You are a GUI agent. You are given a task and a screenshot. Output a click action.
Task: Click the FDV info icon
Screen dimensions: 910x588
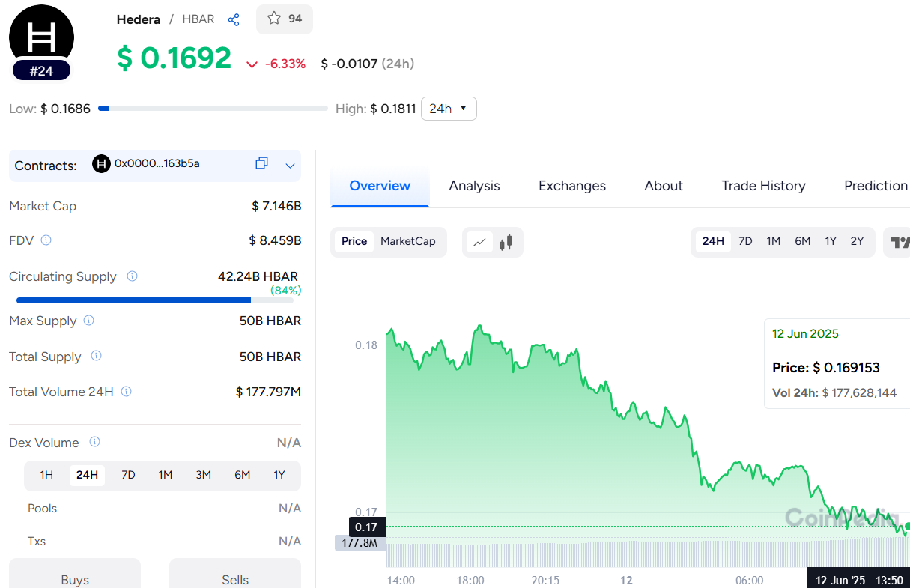tap(46, 240)
